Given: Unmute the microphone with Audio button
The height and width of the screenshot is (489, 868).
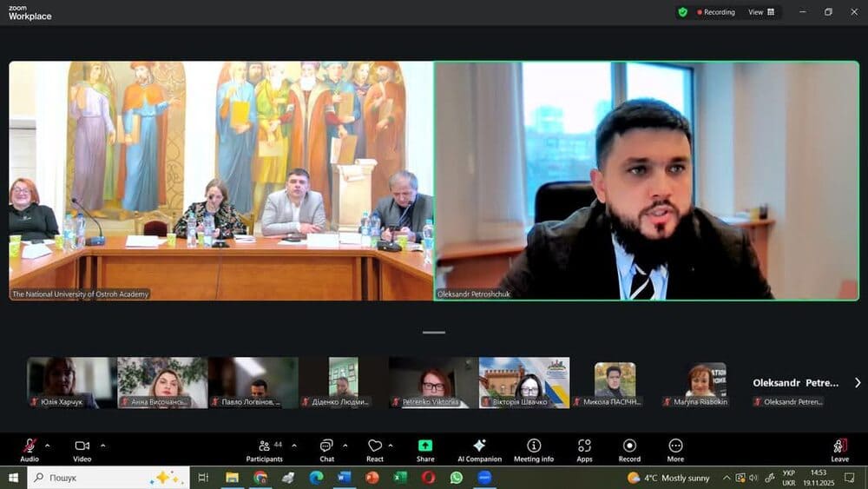Looking at the screenshot, I should pyautogui.click(x=30, y=450).
